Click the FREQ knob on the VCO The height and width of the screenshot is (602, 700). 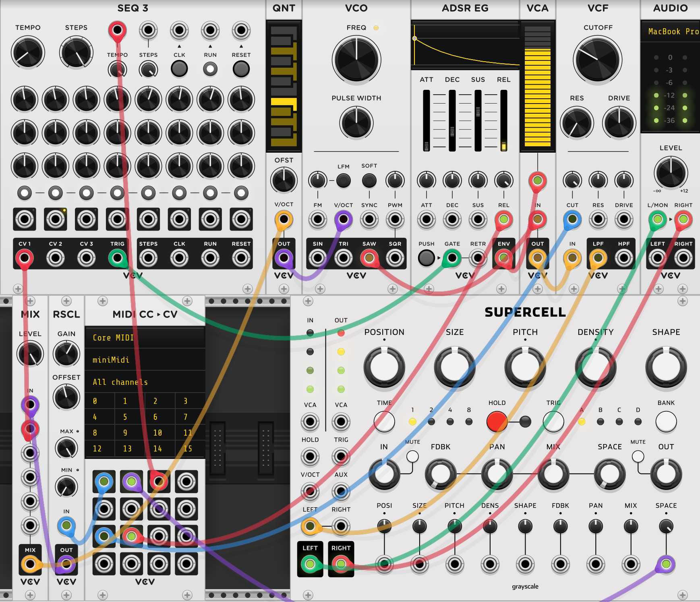pos(356,60)
